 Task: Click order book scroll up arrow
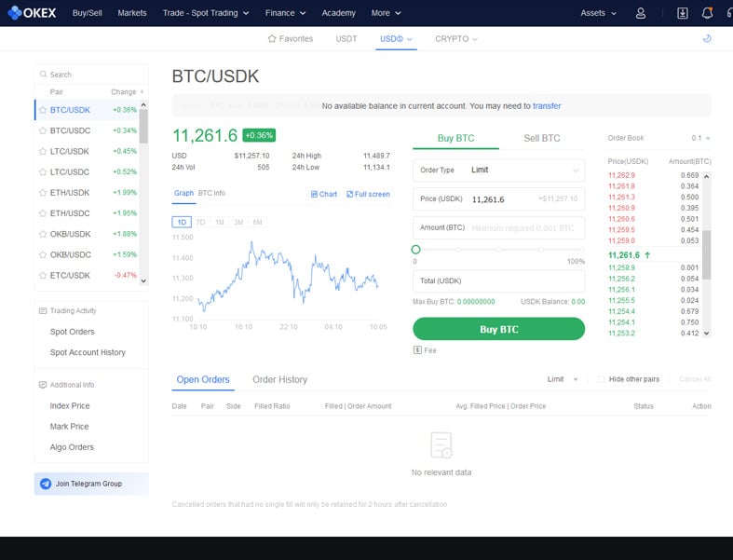tap(706, 177)
